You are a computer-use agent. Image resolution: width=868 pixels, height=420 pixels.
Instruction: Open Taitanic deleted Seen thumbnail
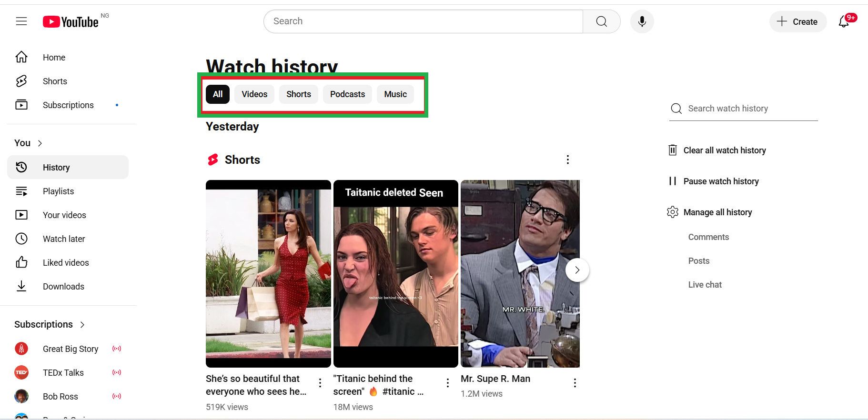point(396,274)
